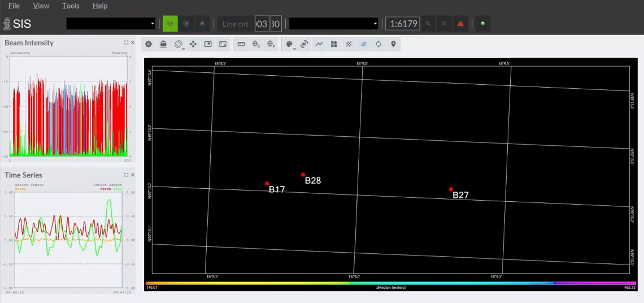Click the zMedian depth color scale bar

(391, 283)
